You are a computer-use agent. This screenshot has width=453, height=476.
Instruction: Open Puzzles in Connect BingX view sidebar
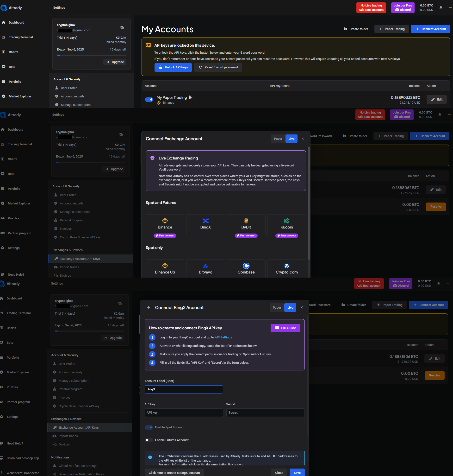[x=12, y=387]
